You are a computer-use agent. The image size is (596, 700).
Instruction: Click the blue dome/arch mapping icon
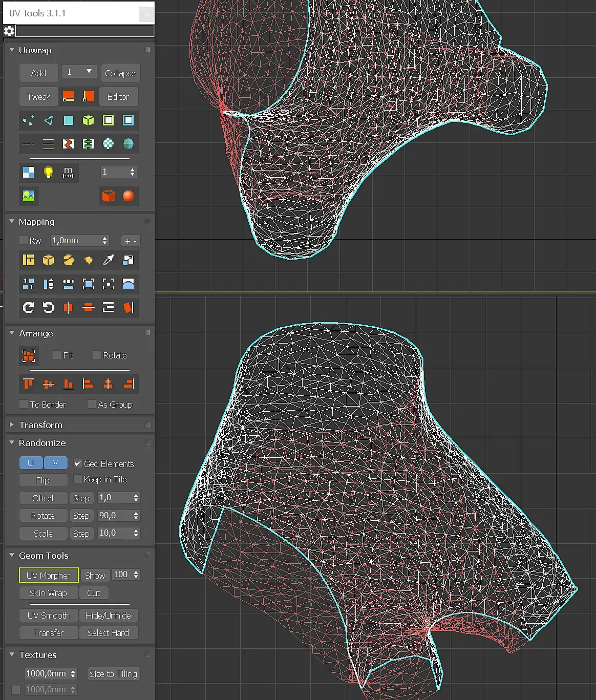click(x=129, y=284)
